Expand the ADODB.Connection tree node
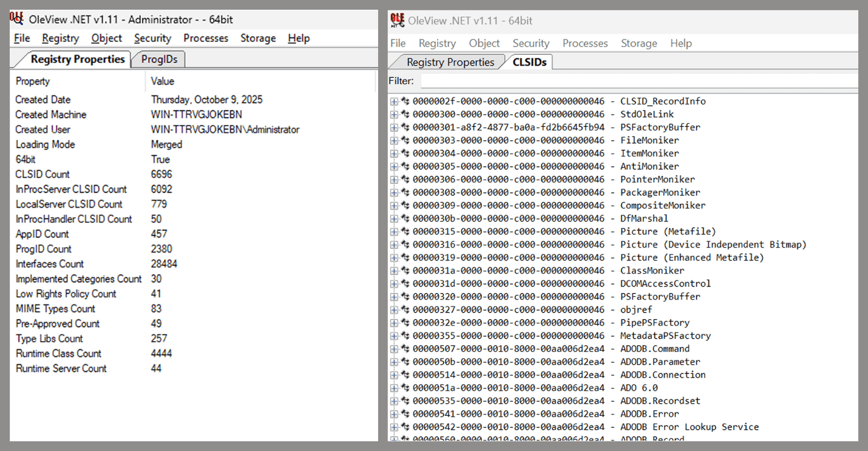868x451 pixels. point(394,375)
